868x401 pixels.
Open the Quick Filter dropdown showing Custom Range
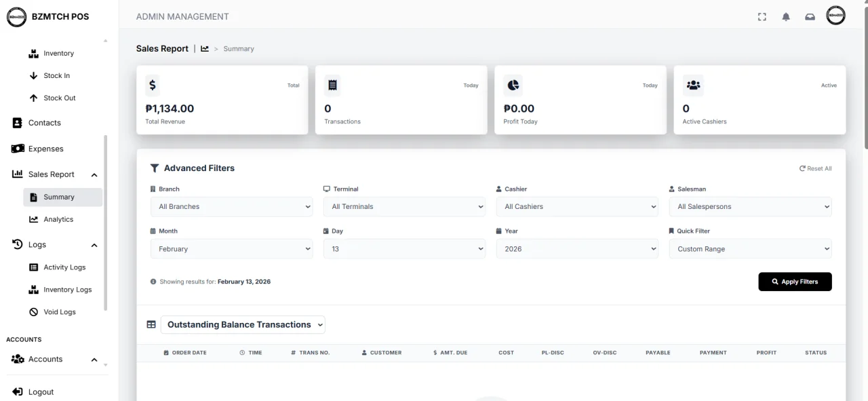pyautogui.click(x=751, y=249)
